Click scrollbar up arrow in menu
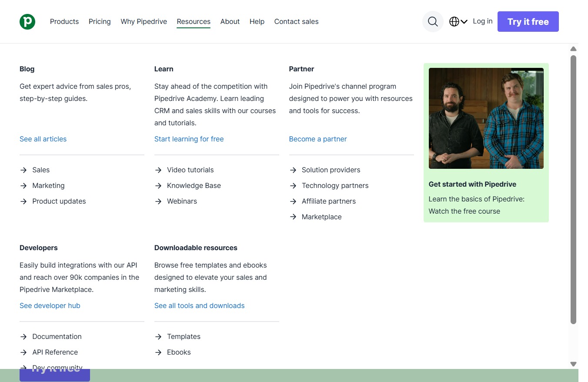 coord(573,49)
